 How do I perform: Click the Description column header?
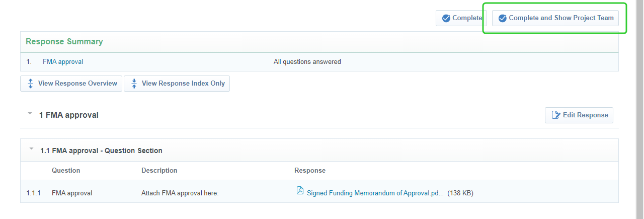point(159,171)
